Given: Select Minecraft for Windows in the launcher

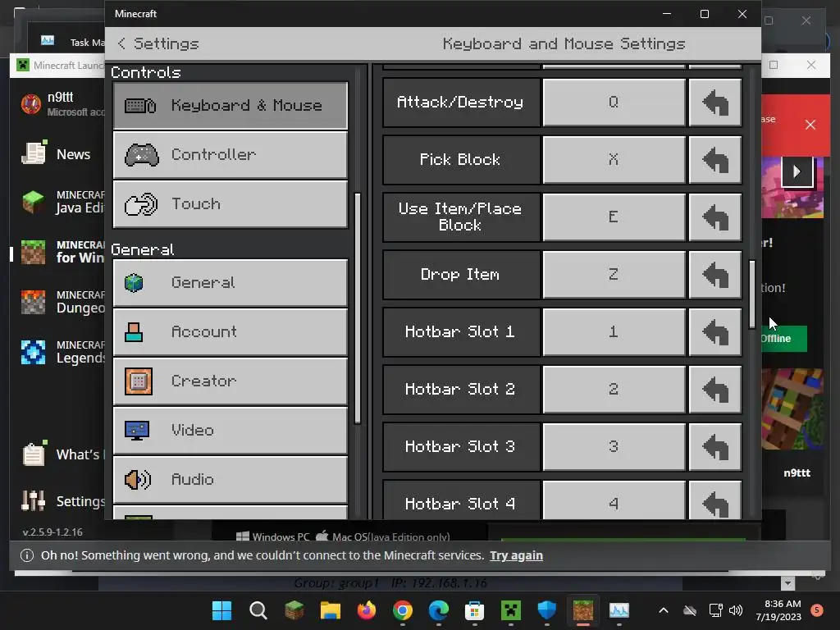Looking at the screenshot, I should click(x=58, y=253).
